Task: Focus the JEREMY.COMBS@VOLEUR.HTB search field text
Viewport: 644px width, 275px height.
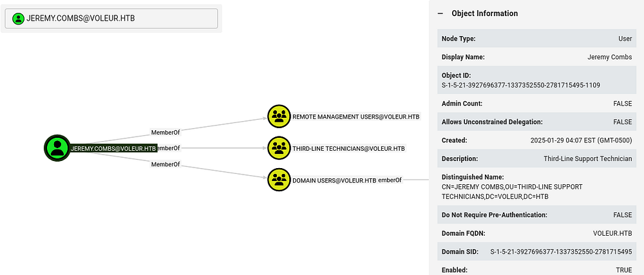Action: pyautogui.click(x=80, y=19)
